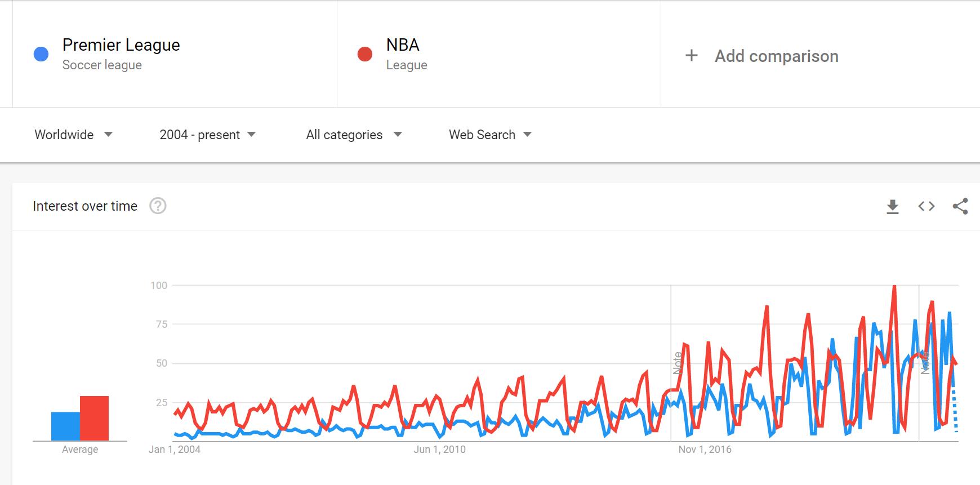Image resolution: width=980 pixels, height=485 pixels.
Task: Download the trends data as CSV
Action: (x=892, y=206)
